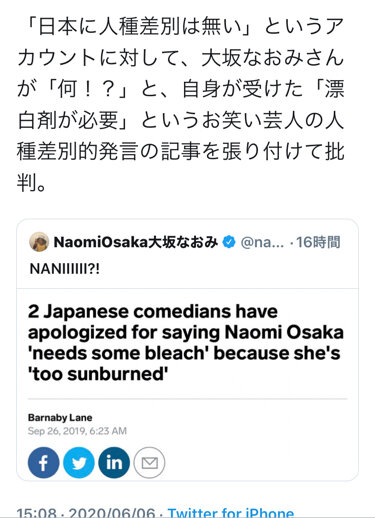Click the 'needs some bleach' headline line
Screen dimensions: 375x518
(184, 353)
